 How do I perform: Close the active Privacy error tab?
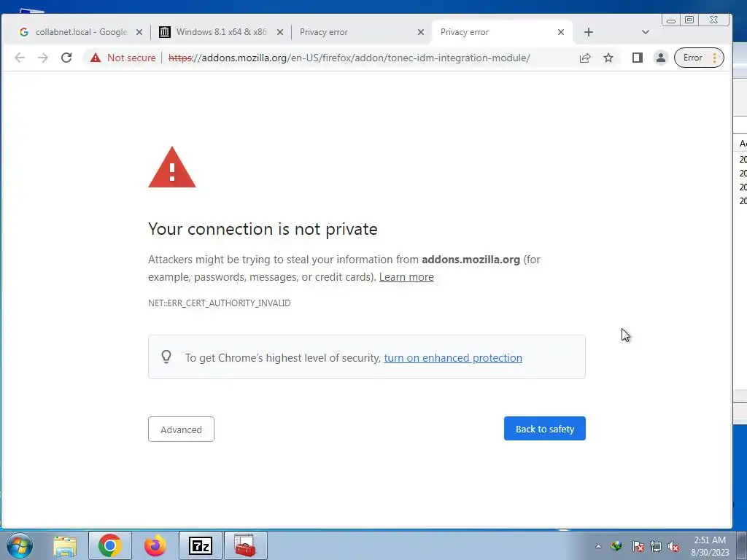click(x=561, y=32)
